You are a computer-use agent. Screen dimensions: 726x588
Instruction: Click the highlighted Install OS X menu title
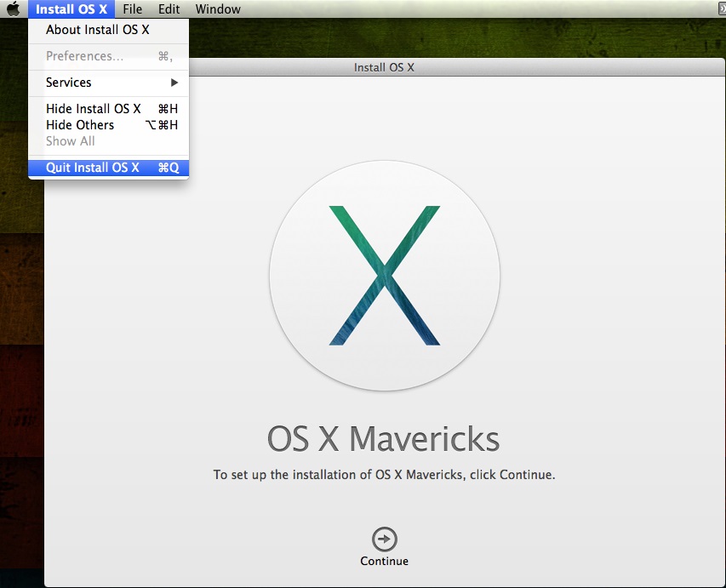point(71,9)
